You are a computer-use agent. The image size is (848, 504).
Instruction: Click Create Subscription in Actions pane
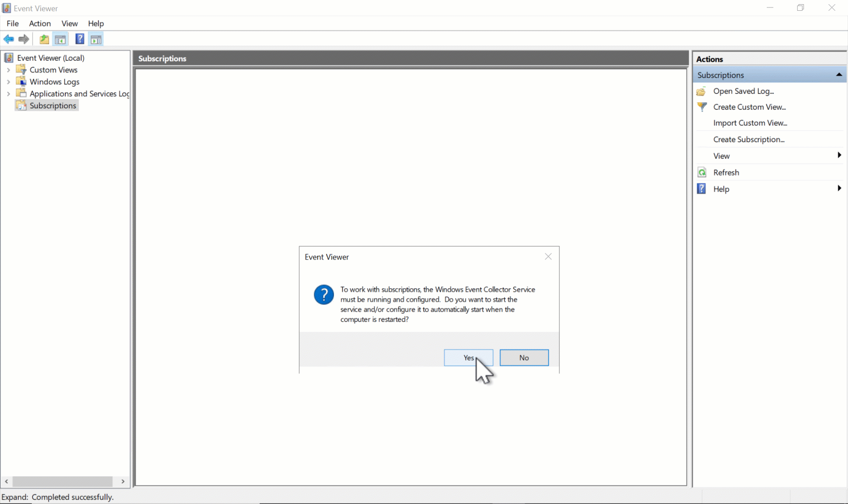(749, 139)
